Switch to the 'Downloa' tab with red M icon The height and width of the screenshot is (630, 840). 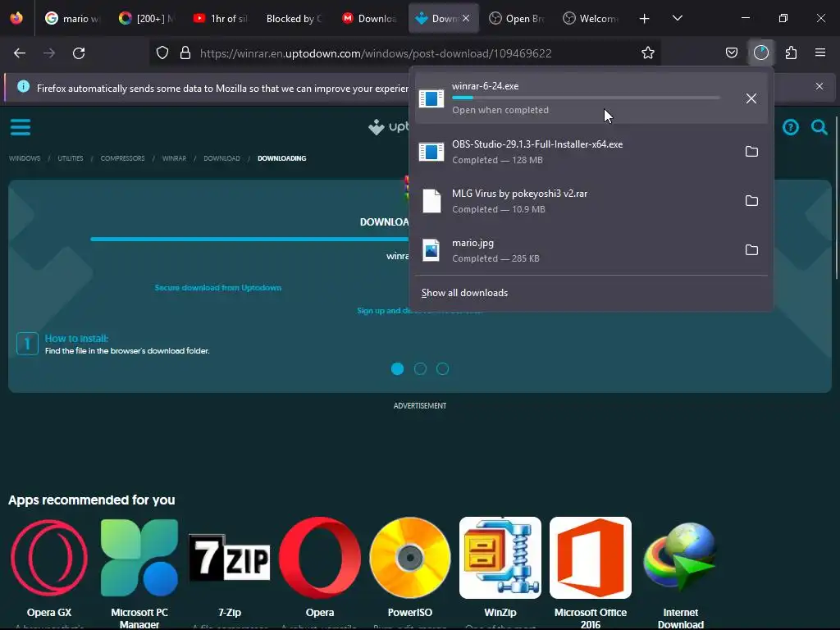pos(369,18)
